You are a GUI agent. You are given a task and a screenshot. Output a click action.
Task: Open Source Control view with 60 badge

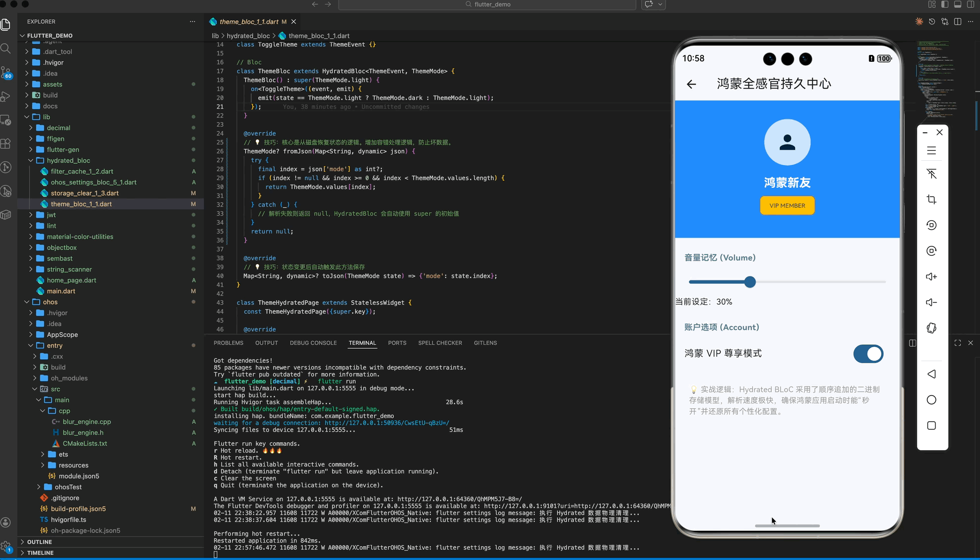pyautogui.click(x=6, y=72)
